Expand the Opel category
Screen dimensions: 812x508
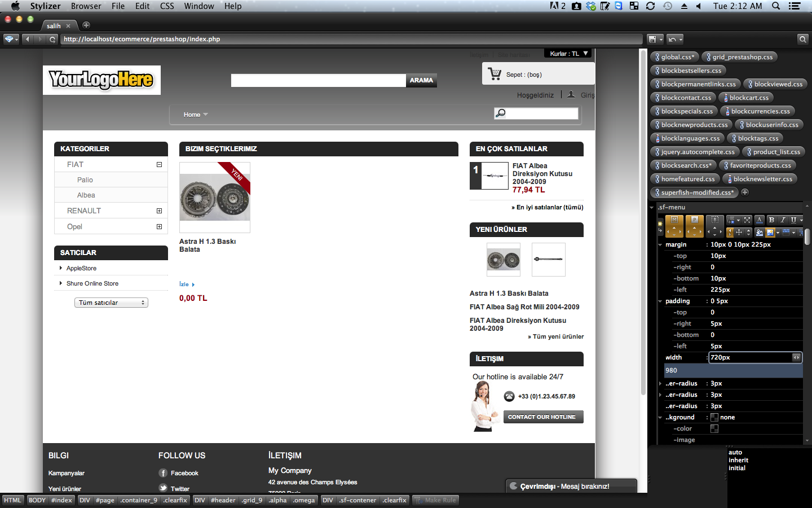point(159,226)
